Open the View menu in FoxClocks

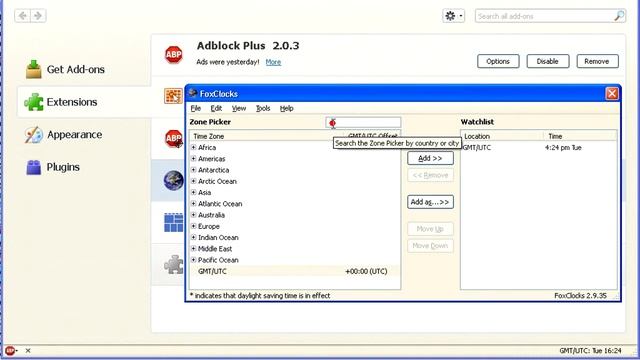tap(239, 108)
